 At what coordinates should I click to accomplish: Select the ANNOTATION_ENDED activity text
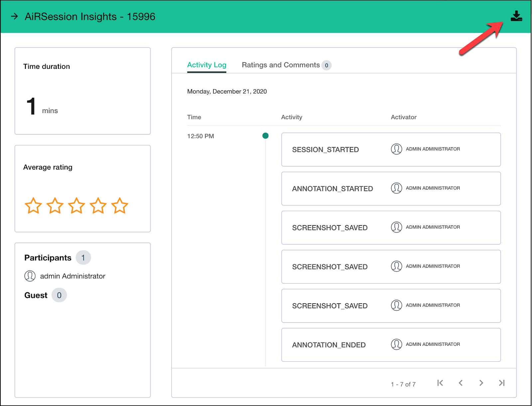tap(329, 345)
